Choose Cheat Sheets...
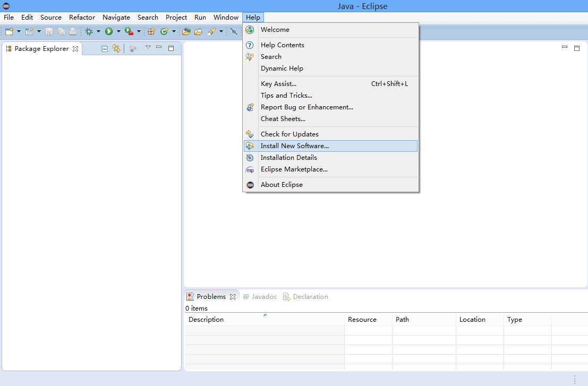The width and height of the screenshot is (588, 386). coord(331,118)
